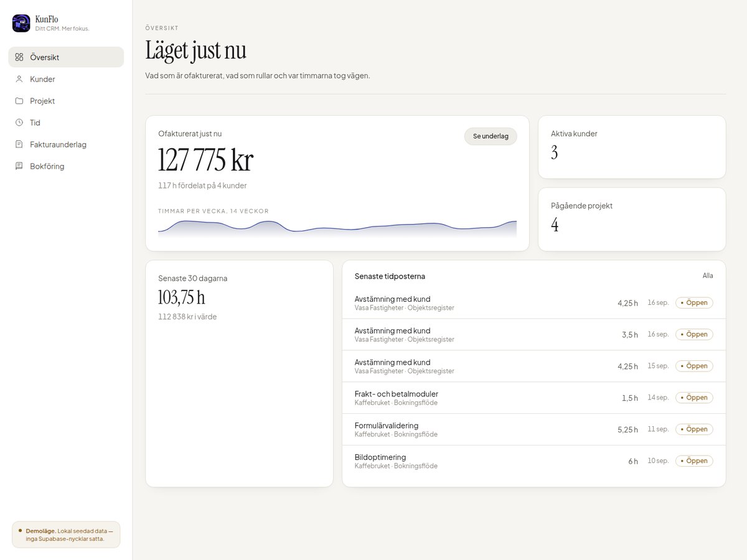
Task: Click the 117 h fördelat på 4 kunder text
Action: click(202, 185)
